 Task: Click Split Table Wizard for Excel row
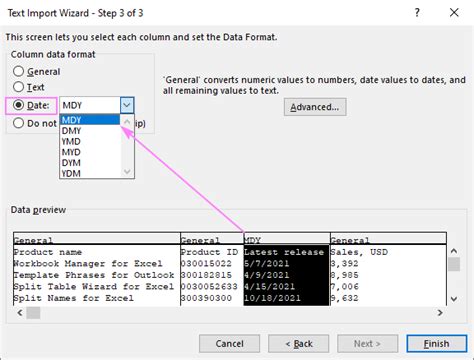click(94, 286)
